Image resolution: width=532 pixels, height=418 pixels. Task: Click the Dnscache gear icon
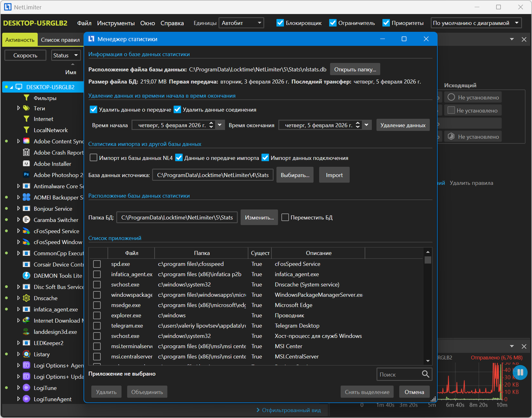point(27,298)
